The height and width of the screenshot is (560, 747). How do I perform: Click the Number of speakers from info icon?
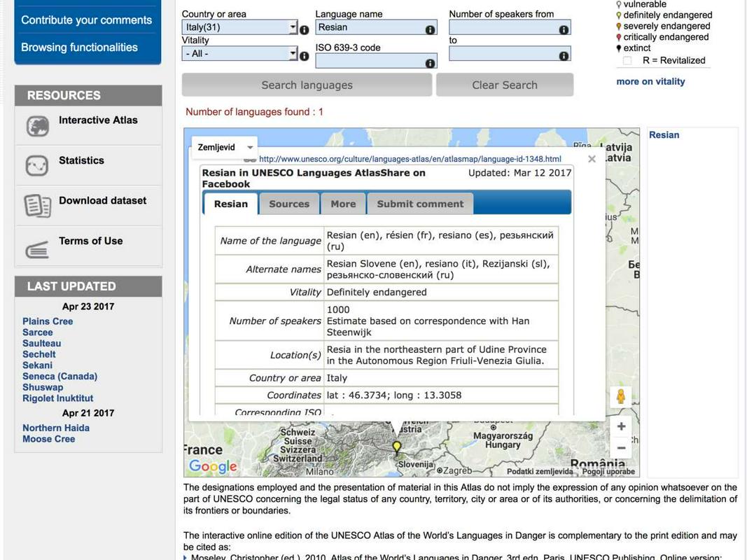point(564,30)
